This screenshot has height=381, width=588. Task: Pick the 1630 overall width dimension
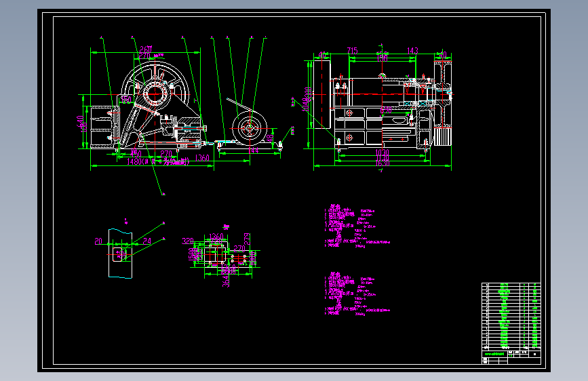pos(382,163)
